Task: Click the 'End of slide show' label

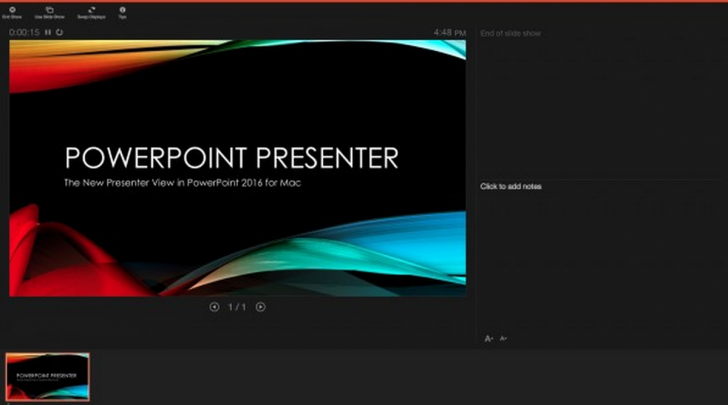Action: tap(510, 33)
